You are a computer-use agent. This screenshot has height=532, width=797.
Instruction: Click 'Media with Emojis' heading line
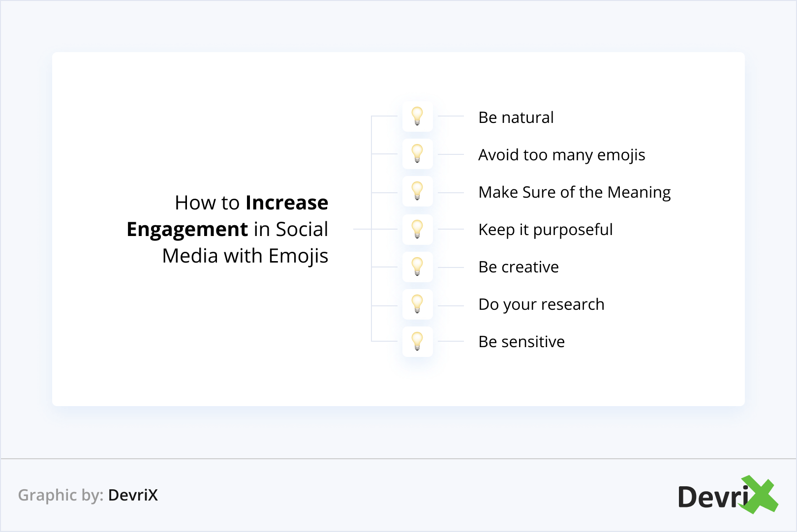click(245, 256)
